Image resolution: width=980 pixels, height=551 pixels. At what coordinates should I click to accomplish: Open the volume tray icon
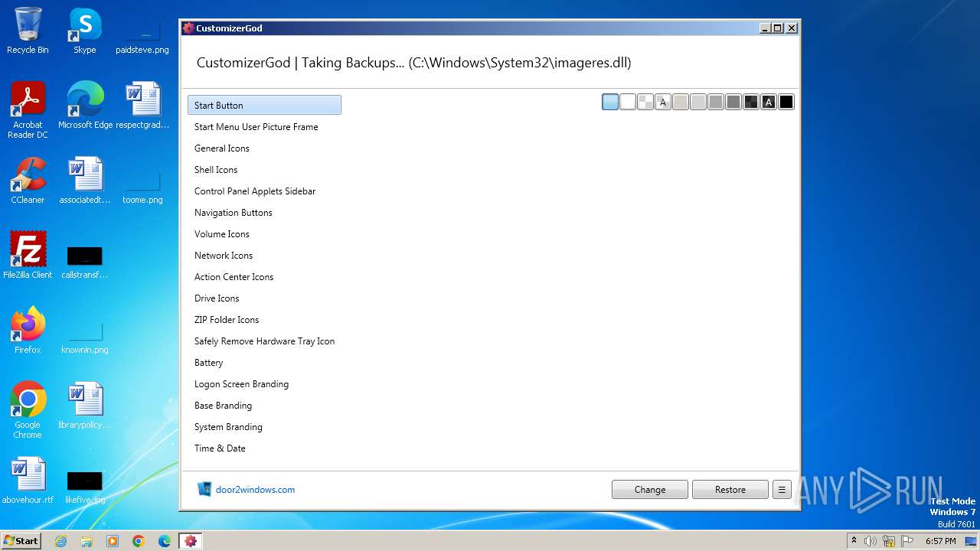(x=871, y=541)
